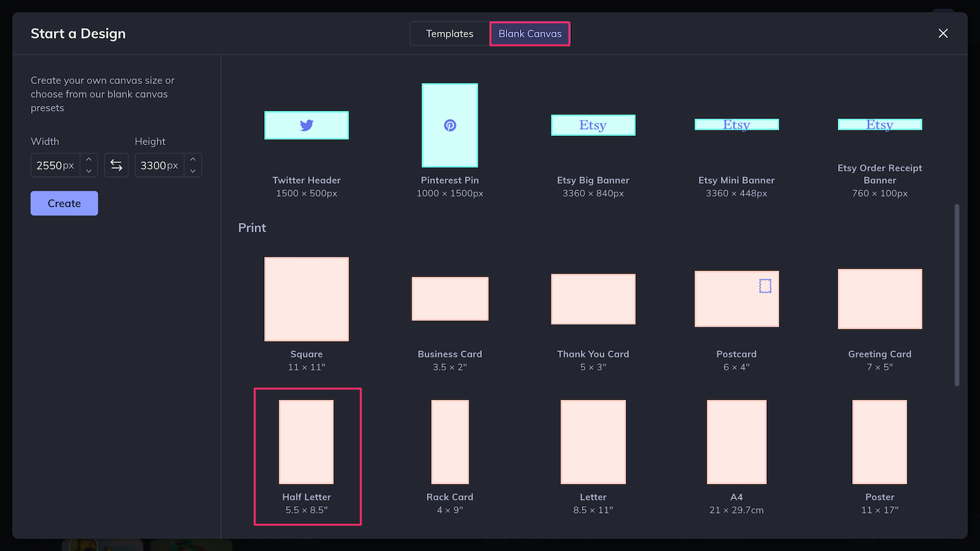Click the Create button

64,203
